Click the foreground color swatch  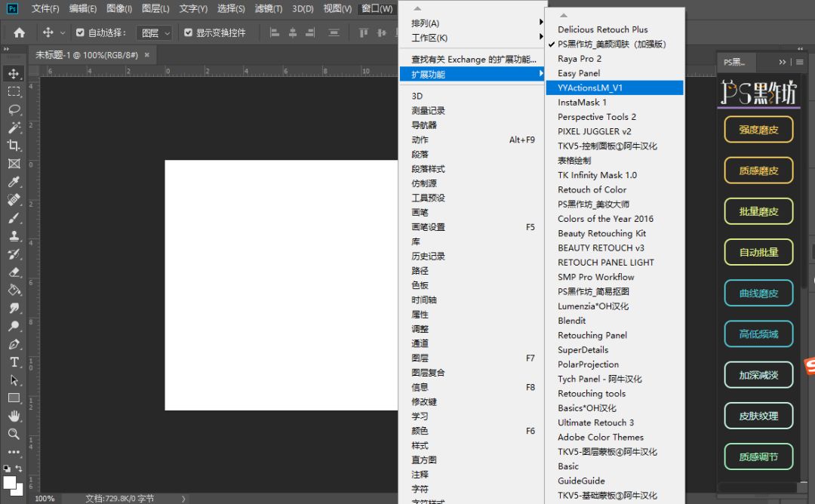pyautogui.click(x=10, y=482)
